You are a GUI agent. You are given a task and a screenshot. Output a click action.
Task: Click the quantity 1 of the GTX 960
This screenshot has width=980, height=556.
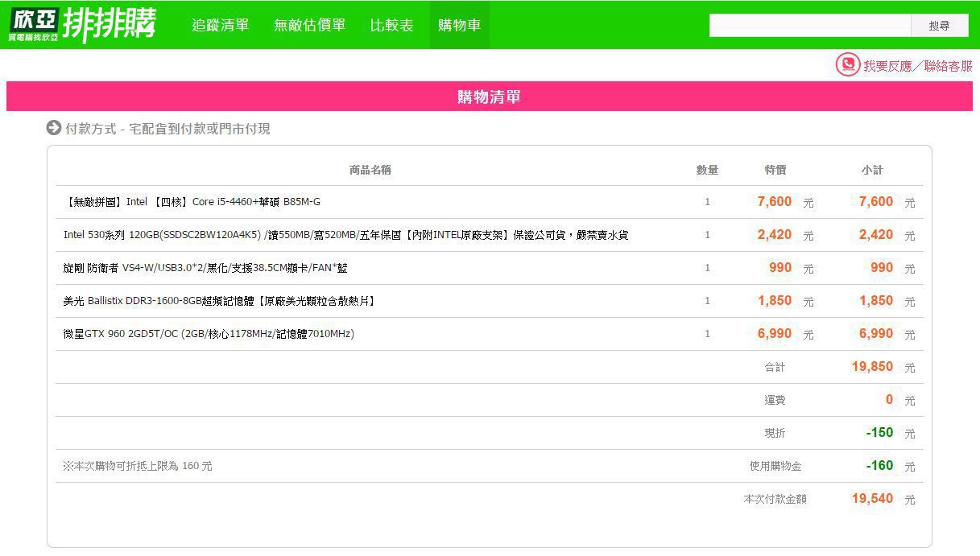708,334
